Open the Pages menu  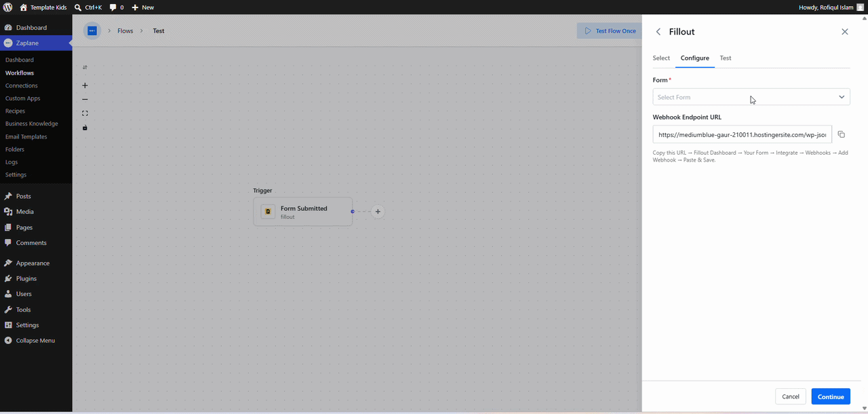click(x=36, y=227)
